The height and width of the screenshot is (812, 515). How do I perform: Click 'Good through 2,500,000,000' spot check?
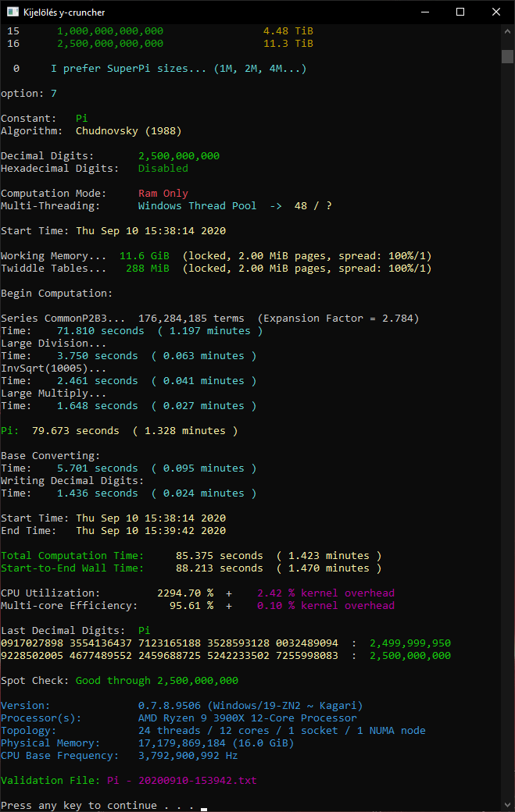(x=157, y=681)
